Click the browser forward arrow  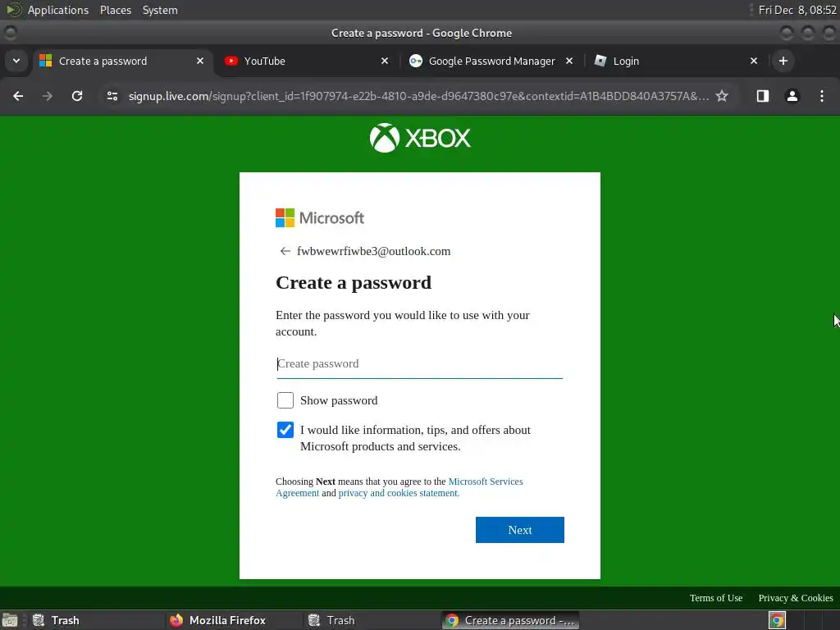click(48, 96)
